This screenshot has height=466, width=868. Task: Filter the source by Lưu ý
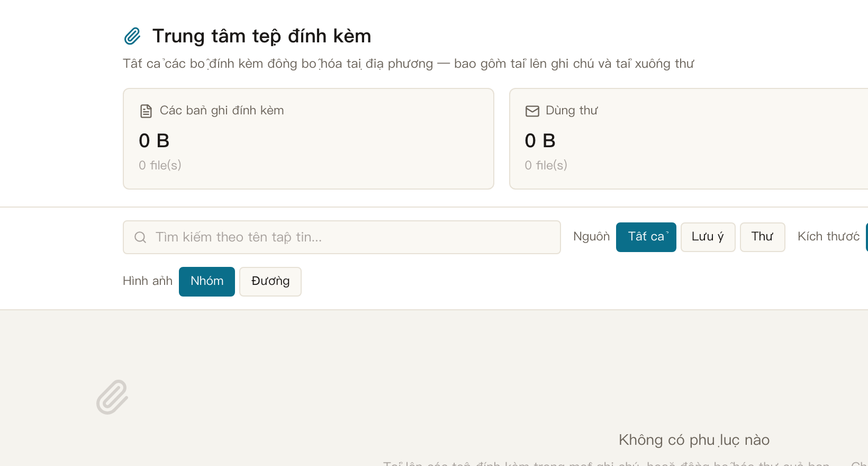tap(708, 237)
